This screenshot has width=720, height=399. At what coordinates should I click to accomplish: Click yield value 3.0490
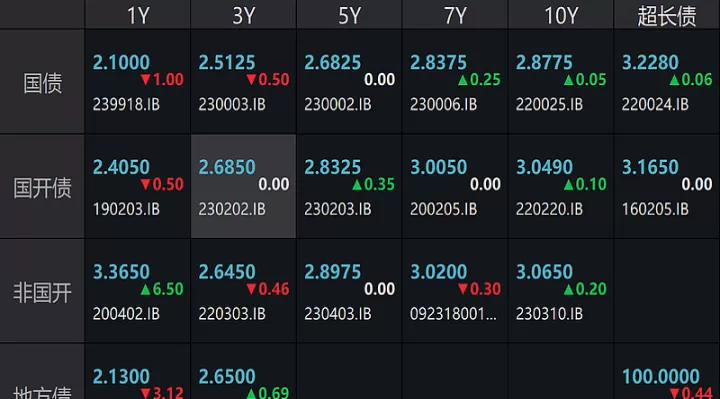pyautogui.click(x=544, y=167)
